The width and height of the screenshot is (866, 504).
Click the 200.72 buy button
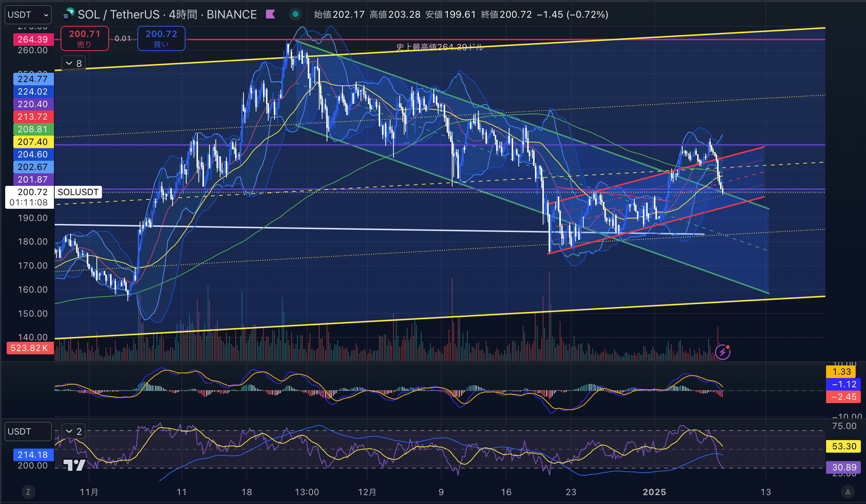(161, 38)
